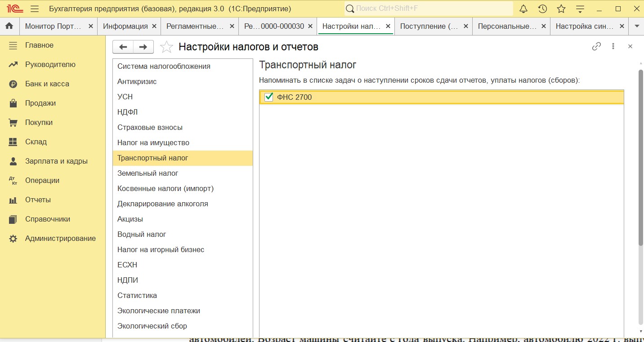Viewport: 644px width, 342px height.
Task: Close the Регламентные… tab
Action: point(232,26)
